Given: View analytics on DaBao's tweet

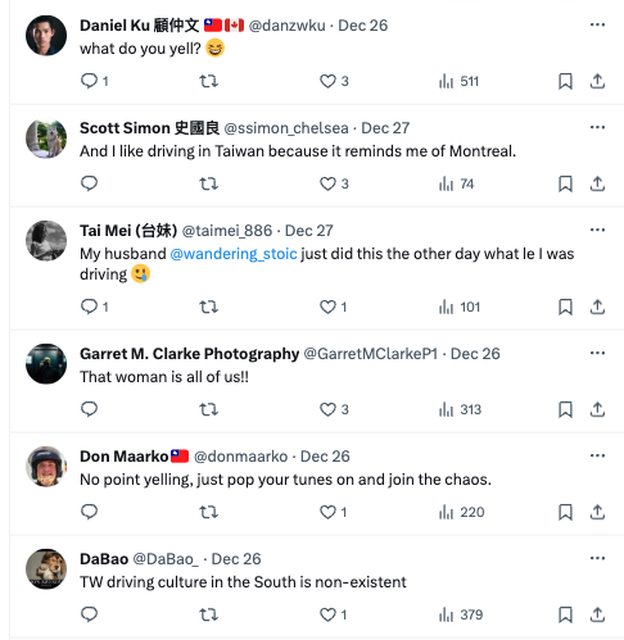Looking at the screenshot, I should tap(447, 614).
